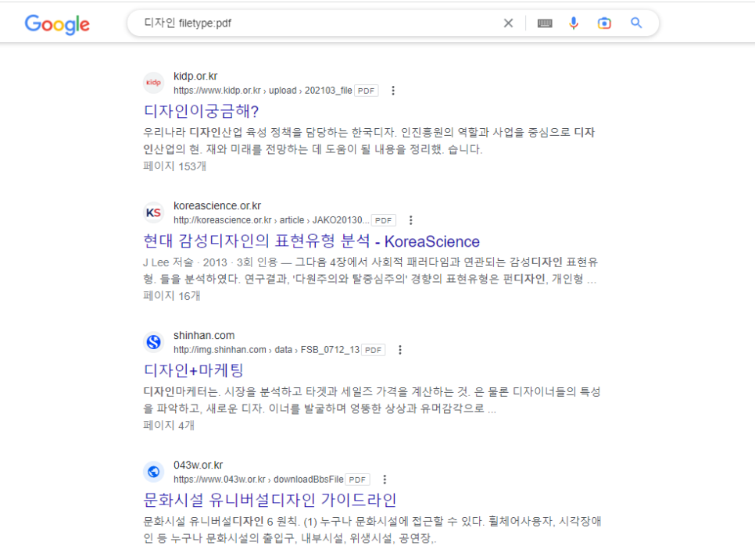Open more options for koreascience.or.kr result
The width and height of the screenshot is (755, 560).
click(x=411, y=220)
